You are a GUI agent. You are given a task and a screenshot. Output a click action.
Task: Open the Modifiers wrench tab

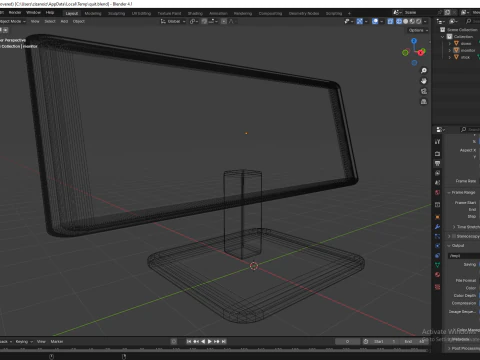[438, 227]
